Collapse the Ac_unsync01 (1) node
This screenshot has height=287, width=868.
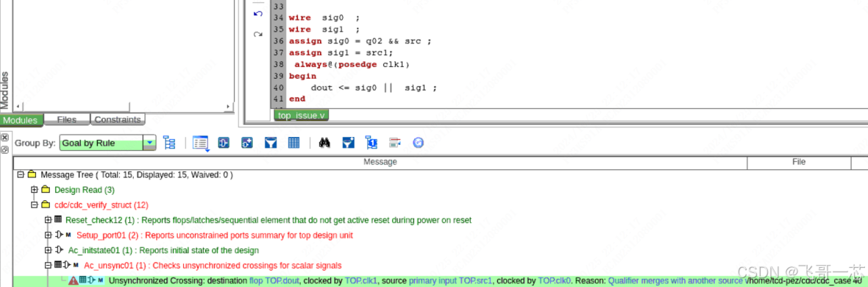point(48,265)
